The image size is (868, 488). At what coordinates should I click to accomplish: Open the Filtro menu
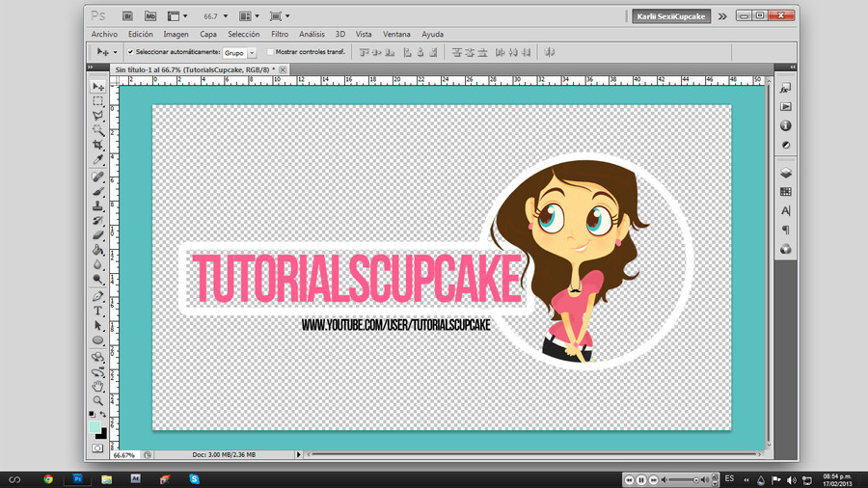tap(280, 35)
